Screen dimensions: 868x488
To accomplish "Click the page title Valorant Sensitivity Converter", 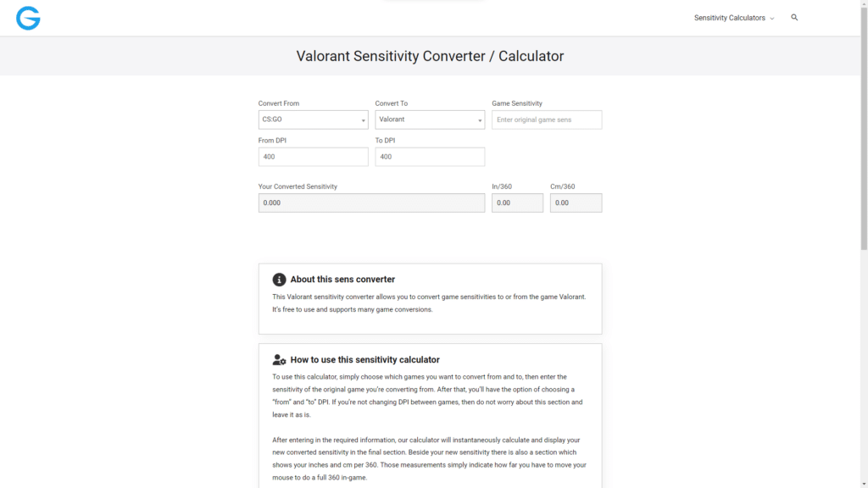I will (x=430, y=55).
